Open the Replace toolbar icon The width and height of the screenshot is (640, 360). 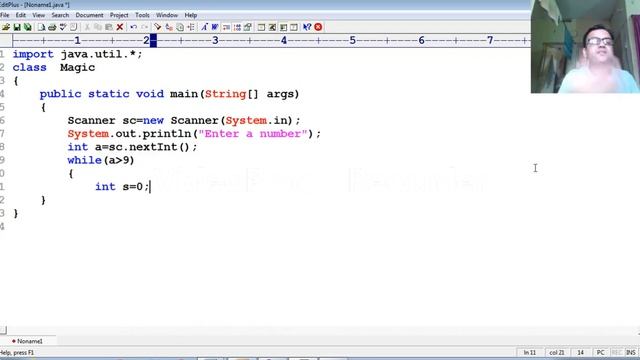click(x=169, y=27)
